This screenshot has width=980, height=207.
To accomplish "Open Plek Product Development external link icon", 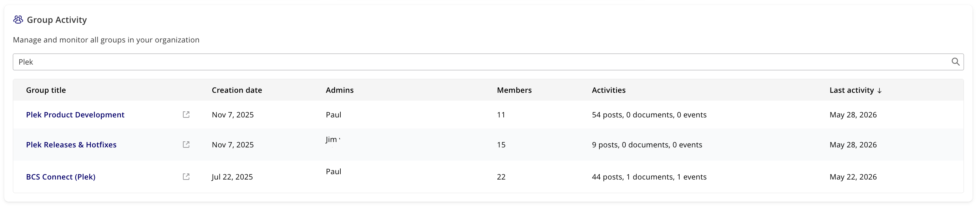I will tap(186, 115).
